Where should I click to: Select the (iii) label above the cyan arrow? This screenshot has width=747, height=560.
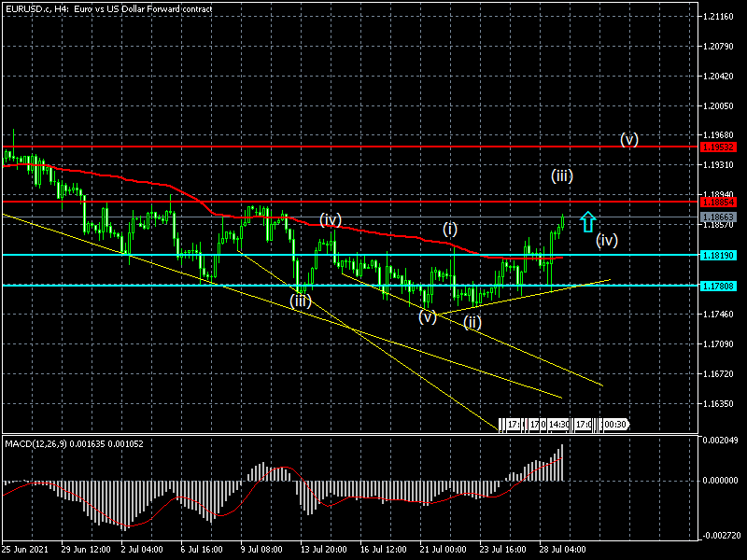click(561, 175)
